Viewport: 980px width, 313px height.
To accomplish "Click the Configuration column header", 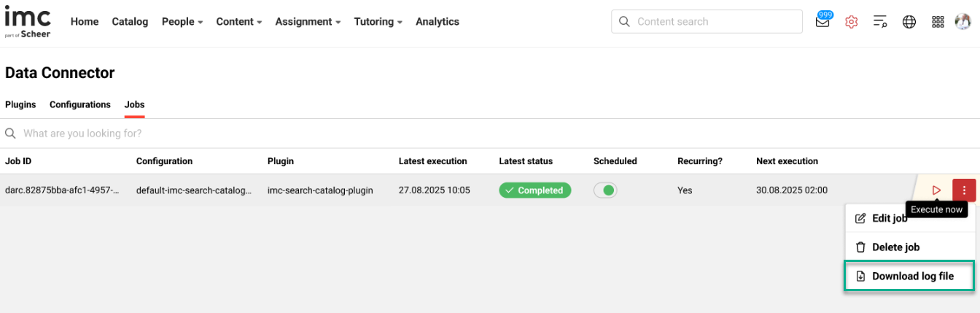I will [x=164, y=161].
